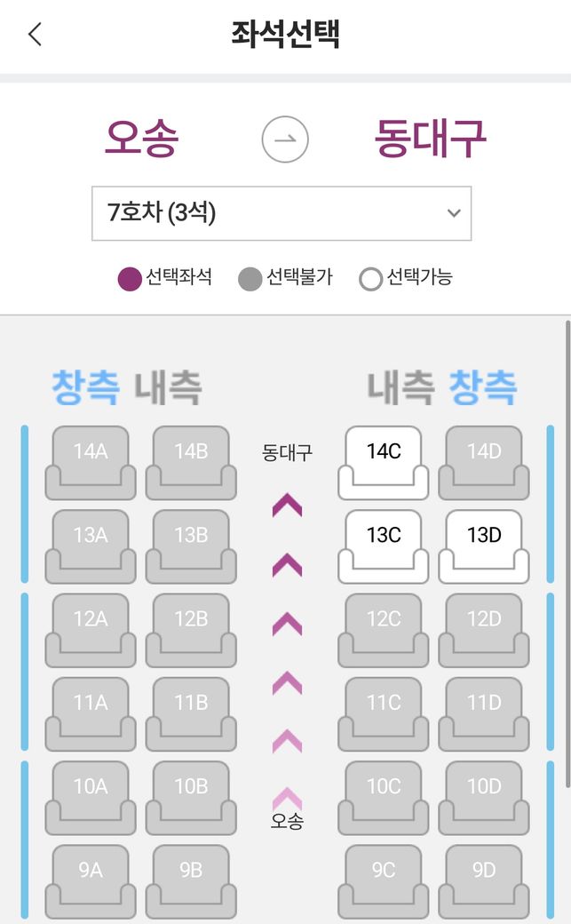Image resolution: width=571 pixels, height=924 pixels.
Task: Open the 7호차 (3석) car dropdown
Action: tap(281, 213)
